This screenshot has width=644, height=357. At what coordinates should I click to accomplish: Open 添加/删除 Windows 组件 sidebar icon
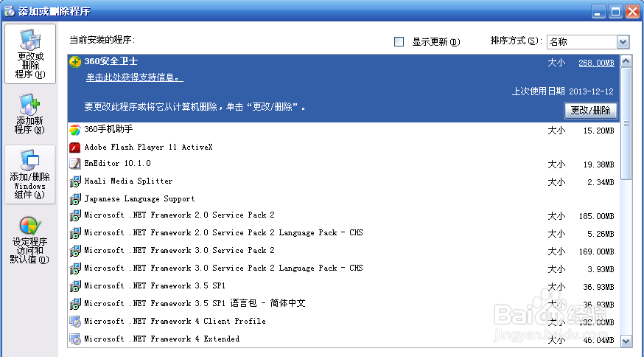(30, 174)
